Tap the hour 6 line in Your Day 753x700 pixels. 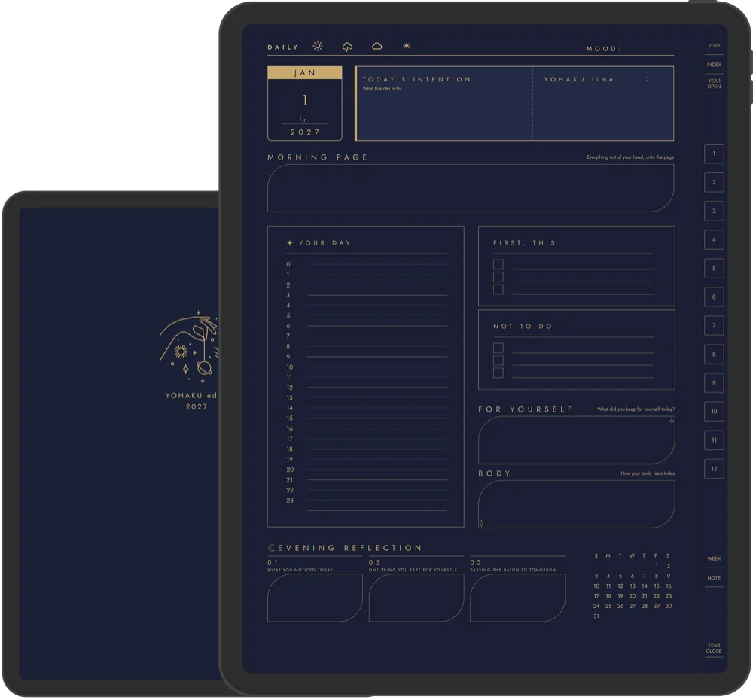click(377, 325)
